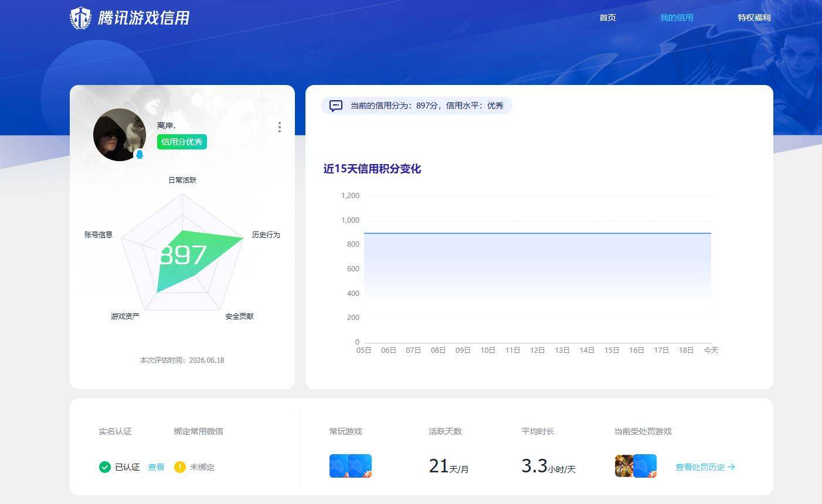Click the 平均时长 label
Screen dimensions: 822x504
click(x=538, y=431)
